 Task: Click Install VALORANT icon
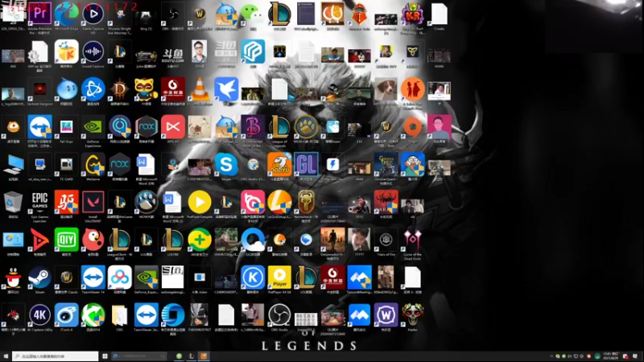pyautogui.click(x=93, y=203)
